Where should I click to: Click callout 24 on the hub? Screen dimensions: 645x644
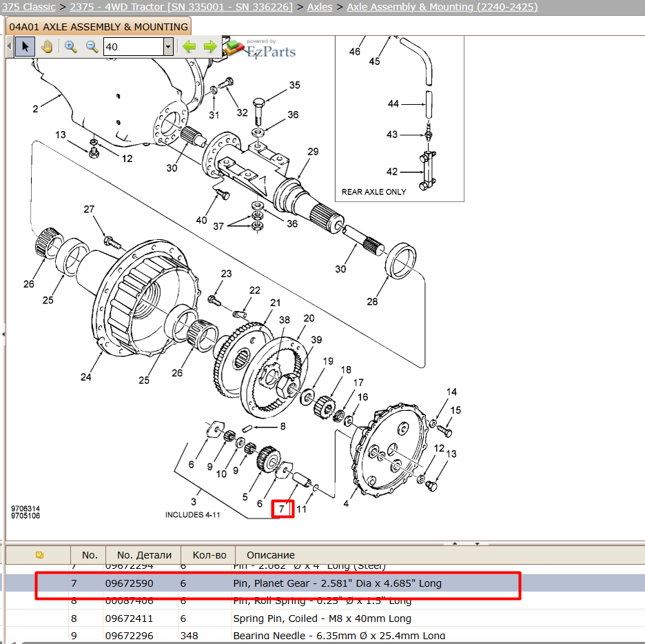point(85,377)
